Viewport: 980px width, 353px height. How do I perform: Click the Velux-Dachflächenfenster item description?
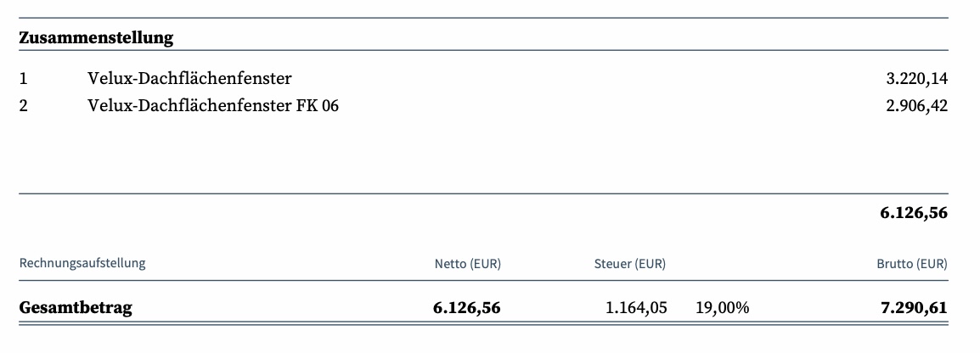click(x=189, y=79)
